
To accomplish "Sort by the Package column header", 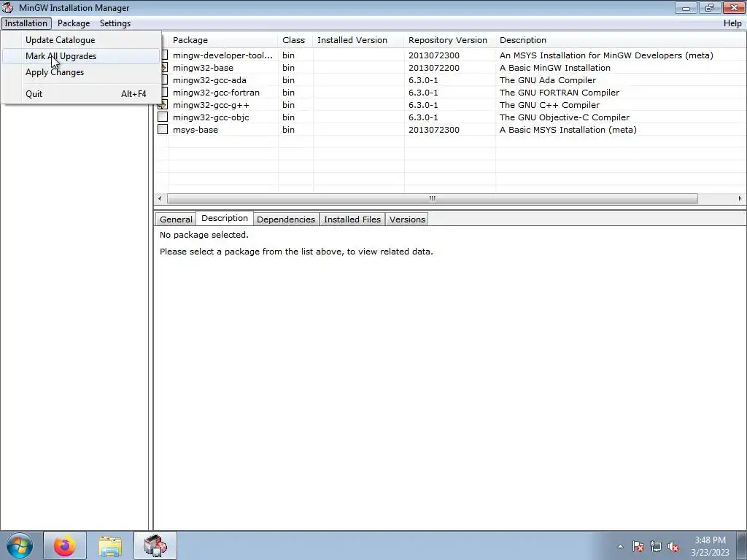I will coord(223,40).
